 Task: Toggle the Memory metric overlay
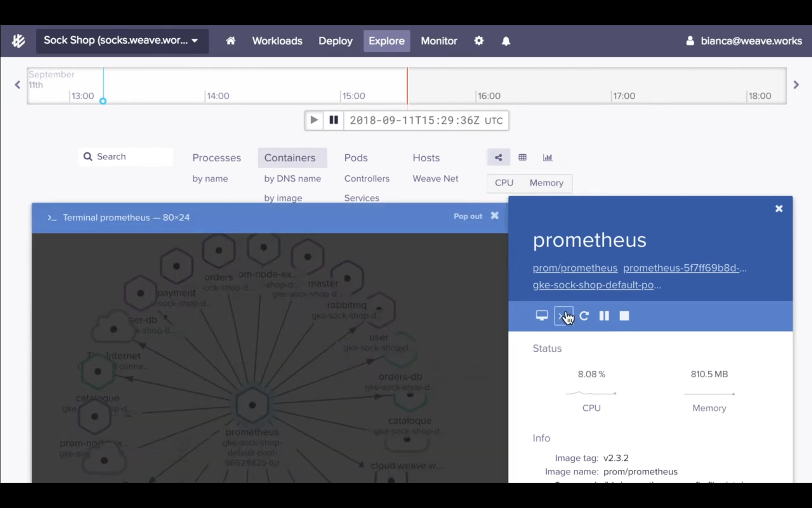coord(546,183)
